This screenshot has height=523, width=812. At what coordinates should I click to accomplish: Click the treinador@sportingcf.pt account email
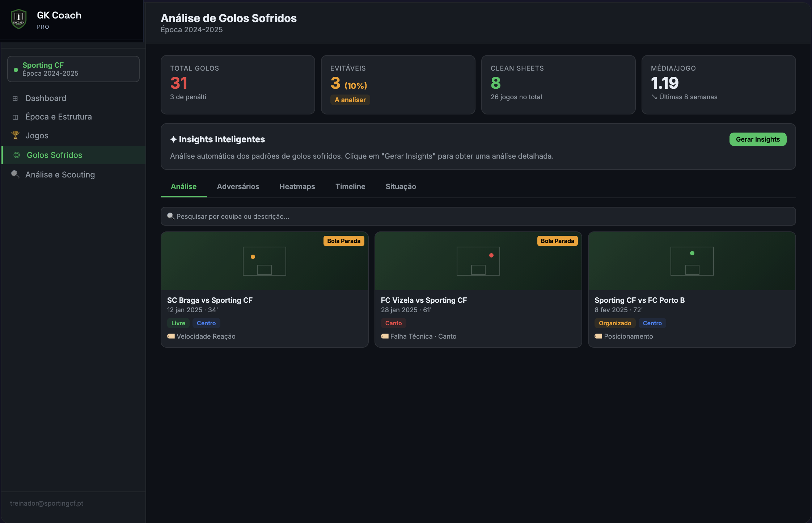click(x=47, y=503)
